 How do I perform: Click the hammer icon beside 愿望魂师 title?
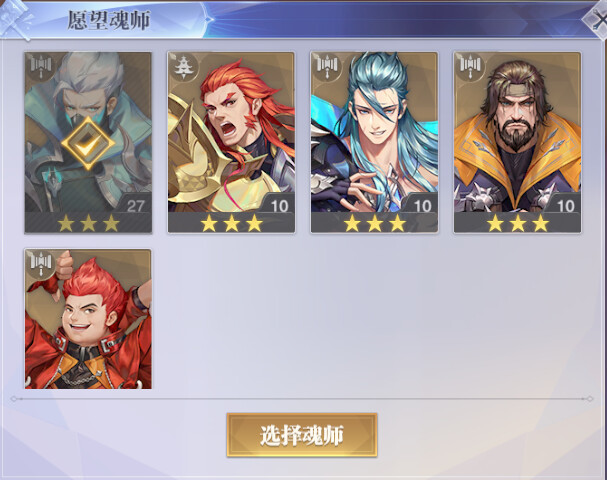(x=16, y=19)
